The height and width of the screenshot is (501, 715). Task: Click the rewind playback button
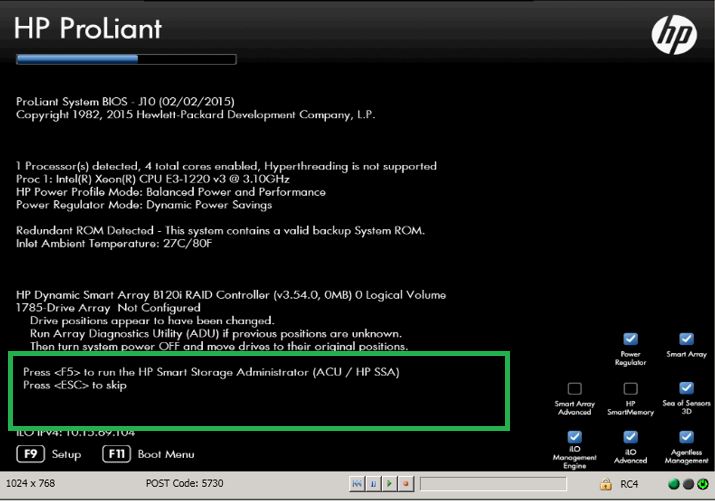[357, 484]
